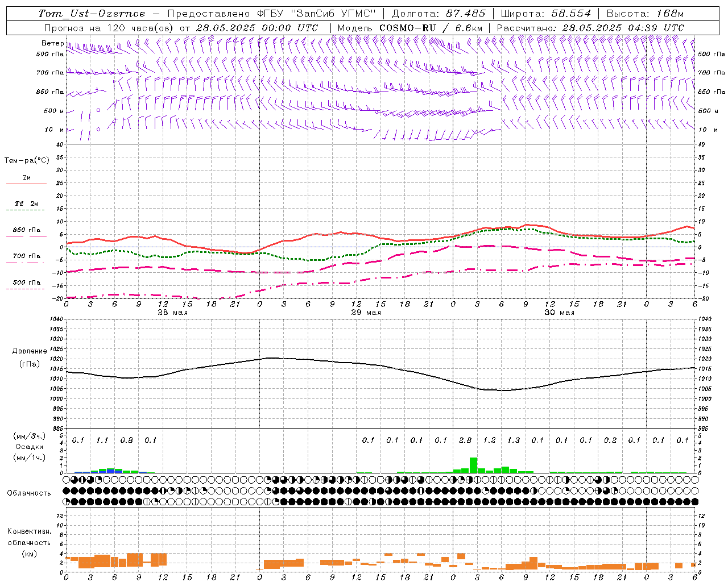Select the 1.2 precipitation value
The width and height of the screenshot is (728, 582).
[x=489, y=440]
